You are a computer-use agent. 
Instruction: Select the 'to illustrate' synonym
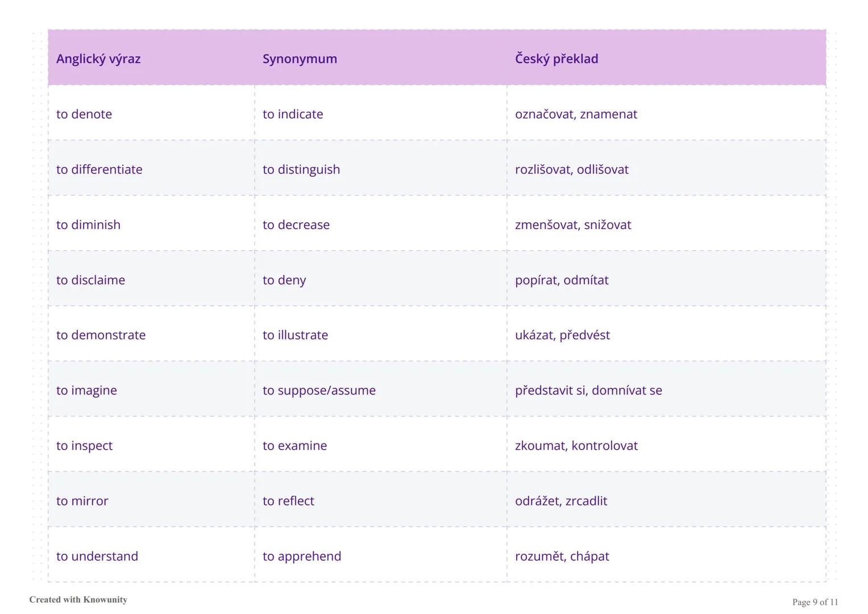point(295,335)
